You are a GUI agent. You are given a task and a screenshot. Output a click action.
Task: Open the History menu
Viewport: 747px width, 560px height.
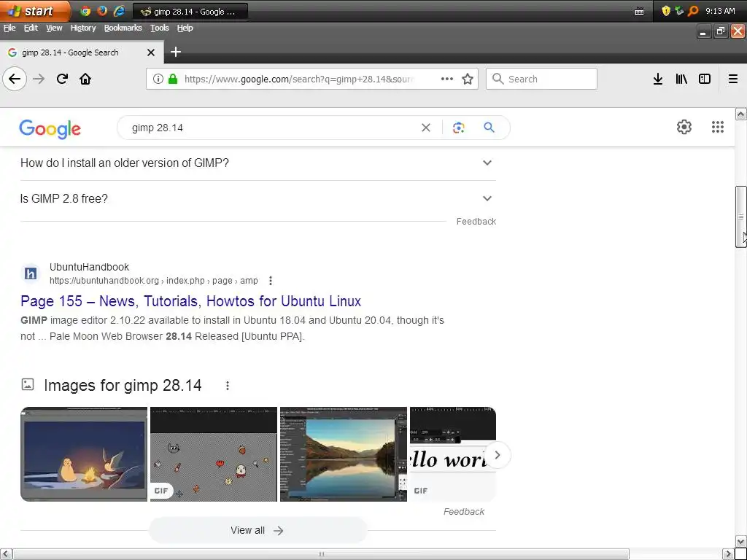(x=83, y=28)
